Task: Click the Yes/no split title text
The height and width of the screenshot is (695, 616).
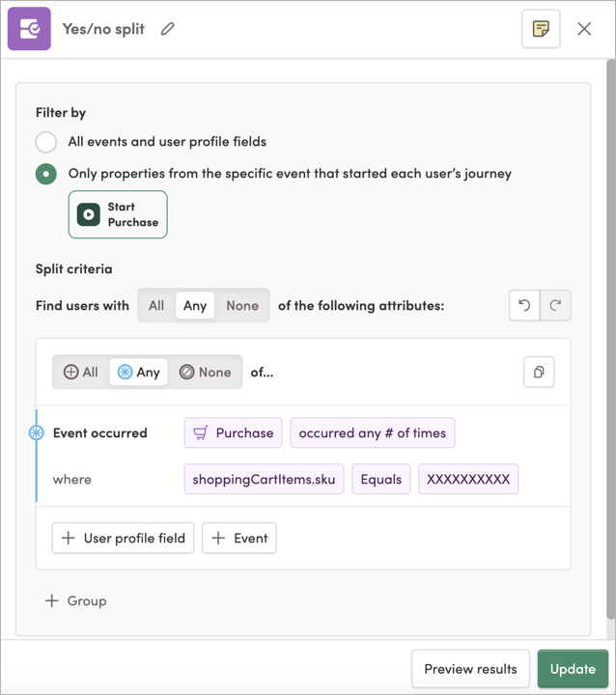Action: (103, 29)
